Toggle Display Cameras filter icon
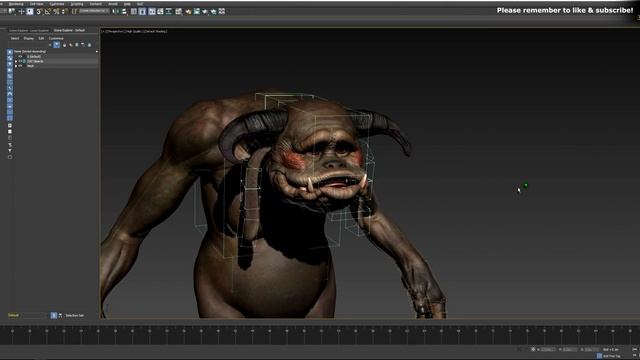The width and height of the screenshot is (640, 360). coord(10,70)
